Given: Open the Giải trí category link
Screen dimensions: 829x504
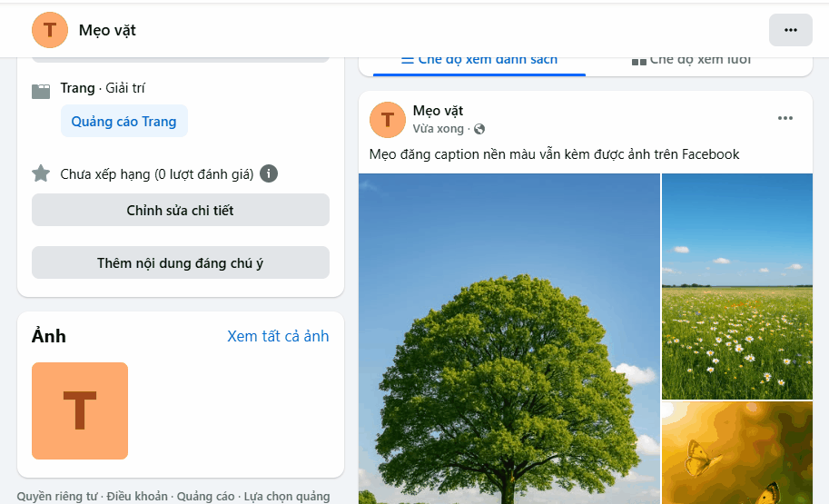Looking at the screenshot, I should (x=125, y=88).
